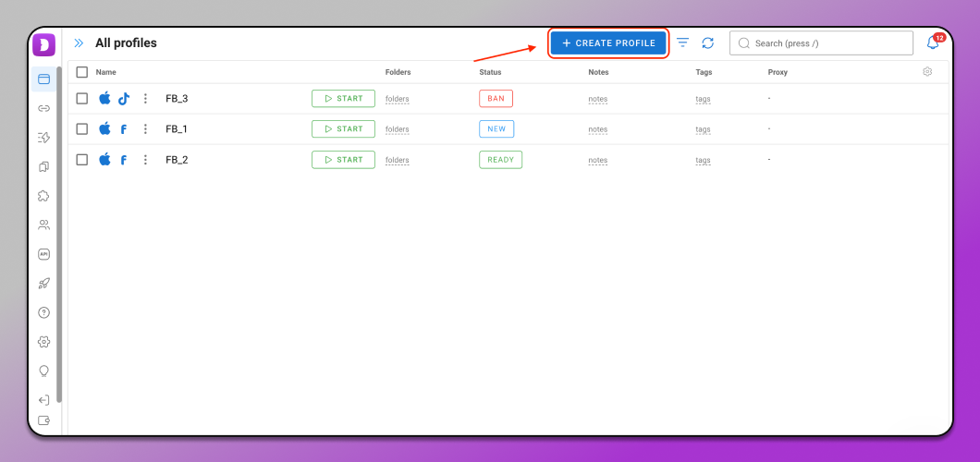Open the three-dot menu for FB_2

pos(145,159)
